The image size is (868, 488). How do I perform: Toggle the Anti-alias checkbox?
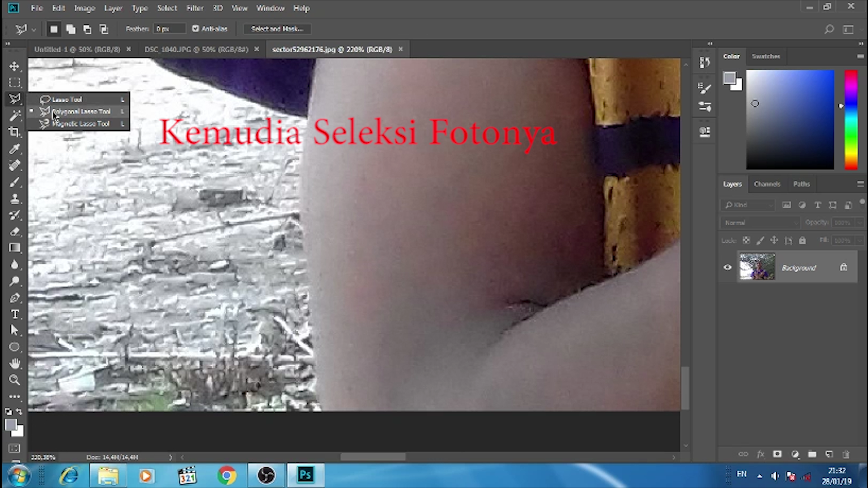point(195,28)
